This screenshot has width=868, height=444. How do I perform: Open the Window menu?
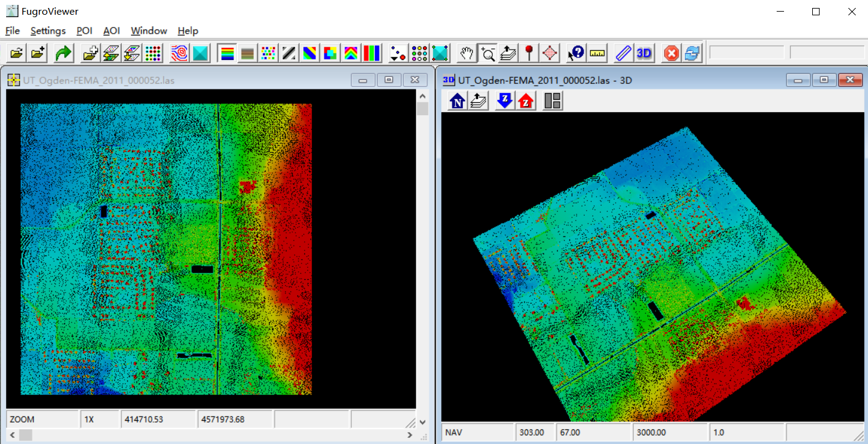click(x=149, y=31)
